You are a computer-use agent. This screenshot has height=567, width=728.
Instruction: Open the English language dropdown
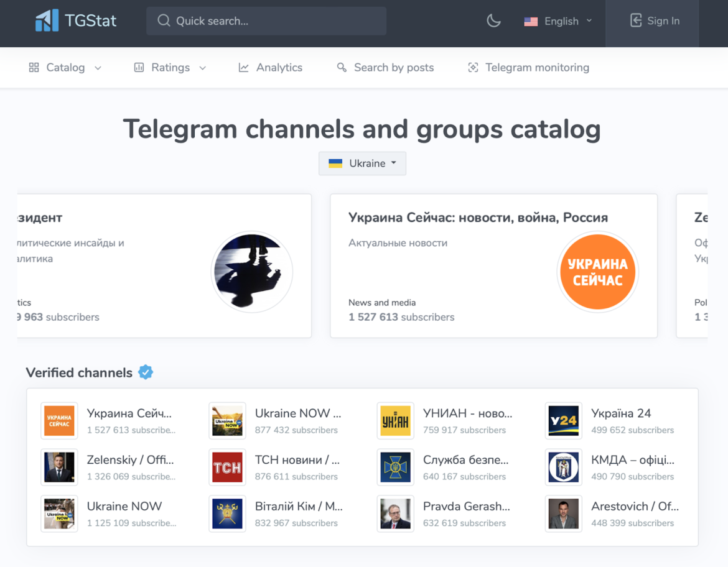point(560,21)
